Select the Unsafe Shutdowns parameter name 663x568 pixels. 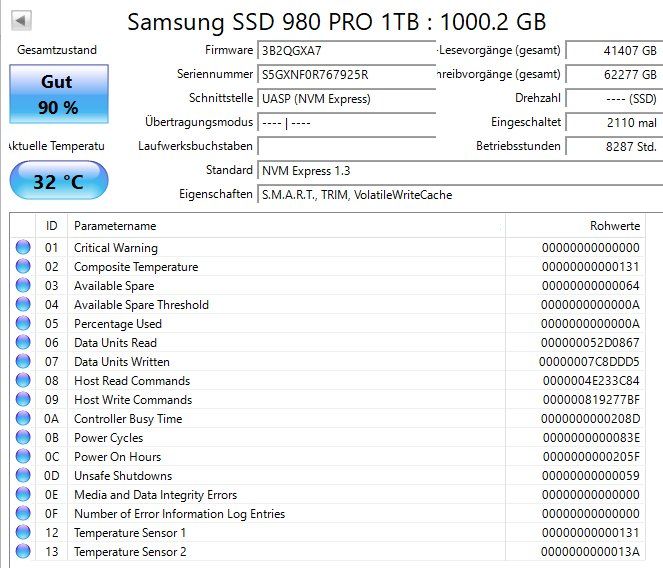(123, 476)
